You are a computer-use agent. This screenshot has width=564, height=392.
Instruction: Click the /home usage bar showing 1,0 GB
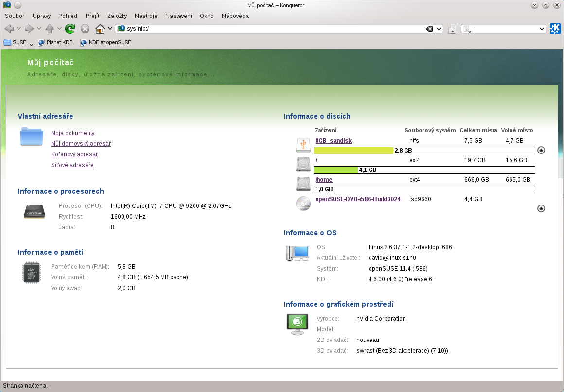(x=424, y=189)
